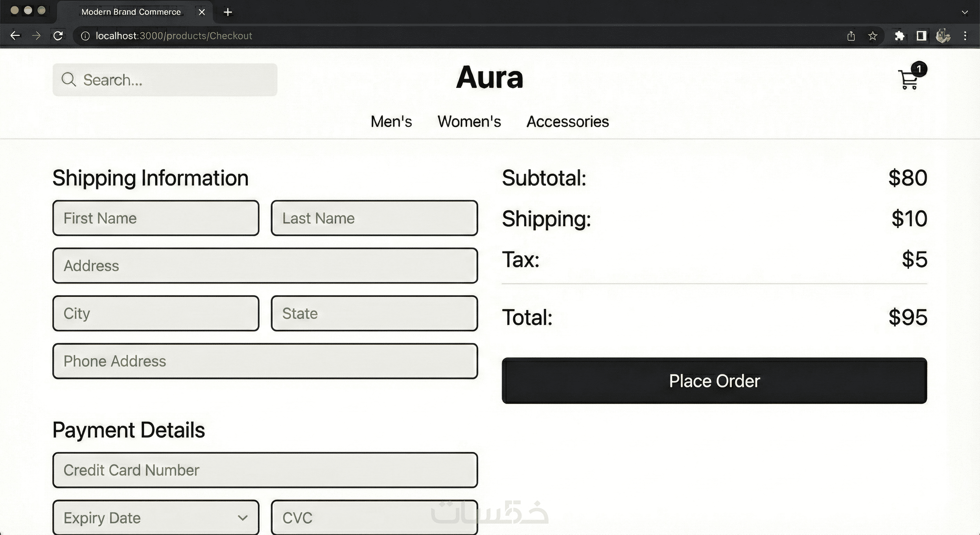The height and width of the screenshot is (535, 980).
Task: Open the browser extensions puzzle icon
Action: [899, 36]
